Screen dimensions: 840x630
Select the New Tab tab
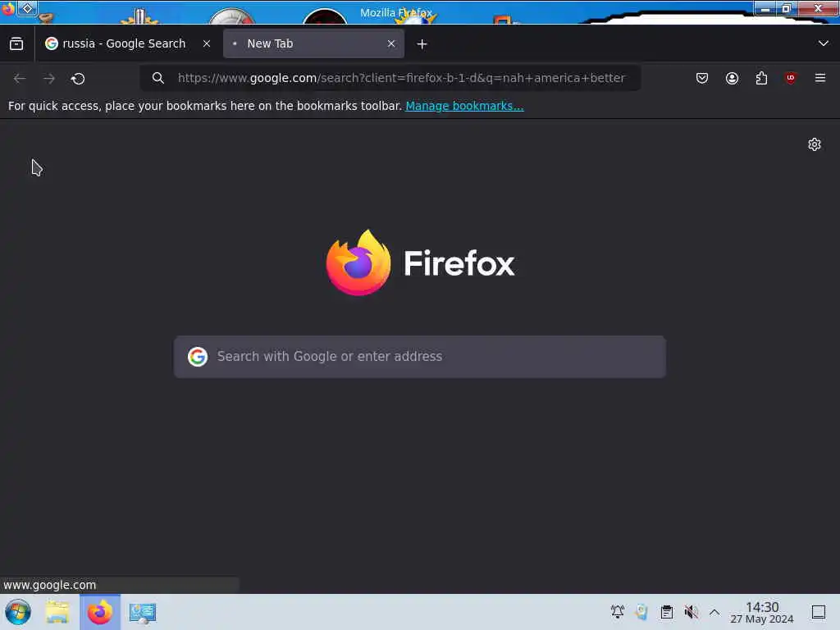313,44
